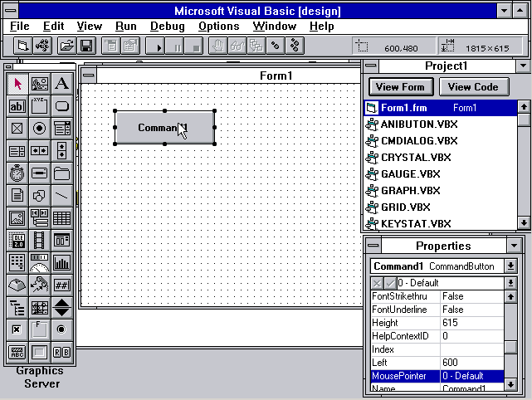Select the PictureBox tool in toolbox

39,84
